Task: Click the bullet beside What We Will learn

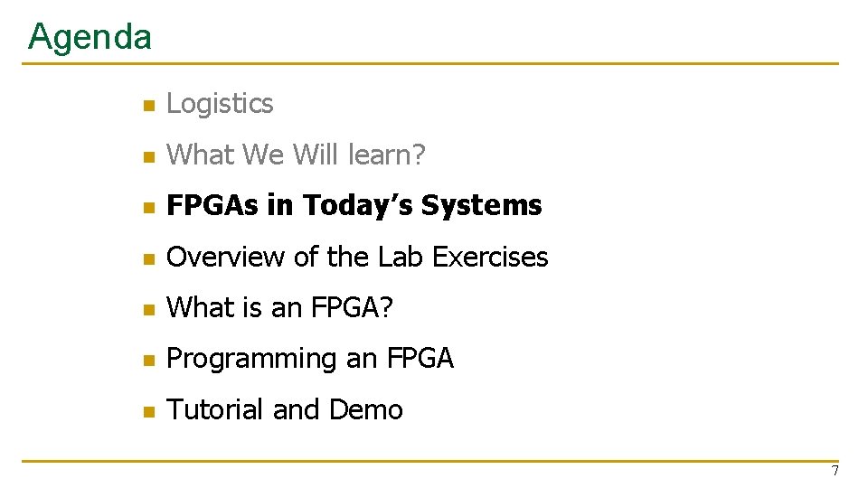Action: click(x=149, y=157)
